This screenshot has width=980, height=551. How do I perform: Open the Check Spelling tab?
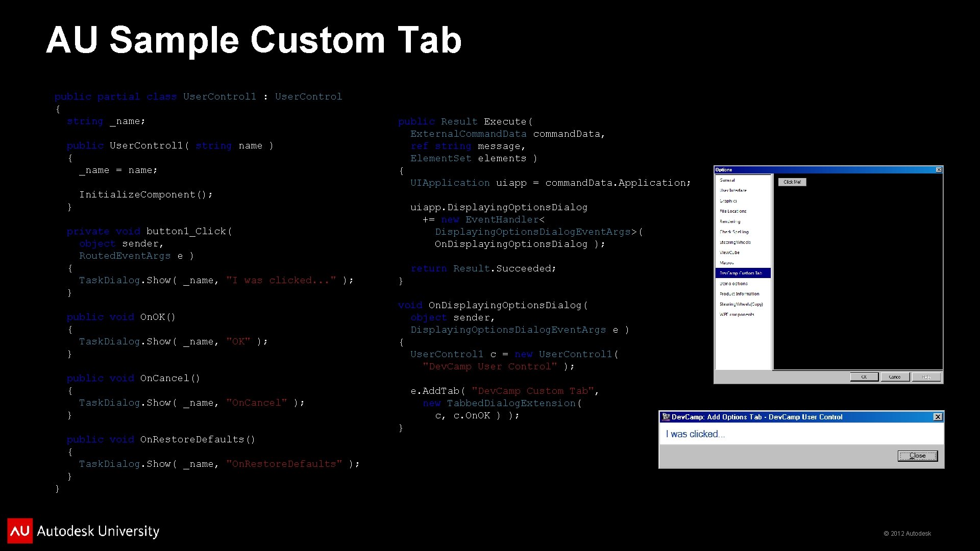[734, 232]
